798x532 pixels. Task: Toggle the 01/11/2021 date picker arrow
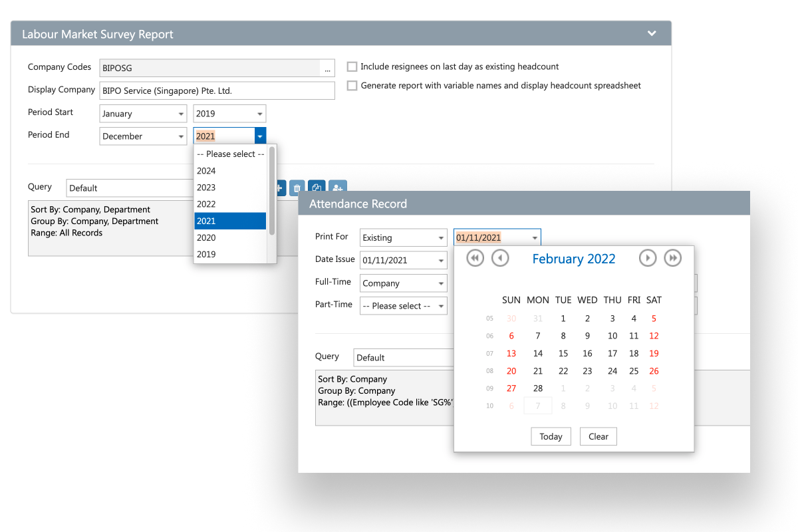tap(535, 237)
